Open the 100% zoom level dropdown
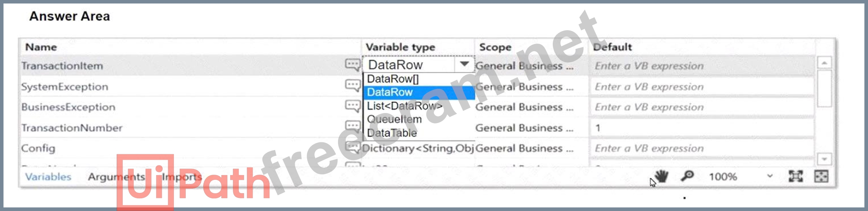868x211 pixels. pyautogui.click(x=769, y=177)
